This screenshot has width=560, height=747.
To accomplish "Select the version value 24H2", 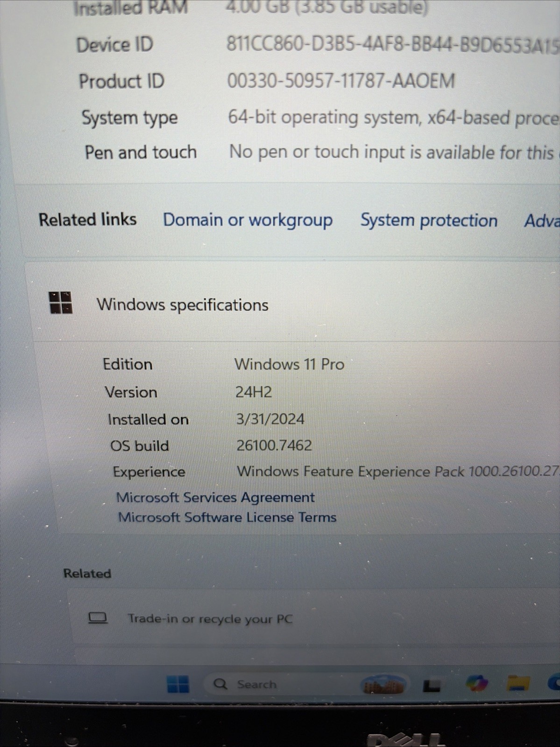I will [254, 392].
